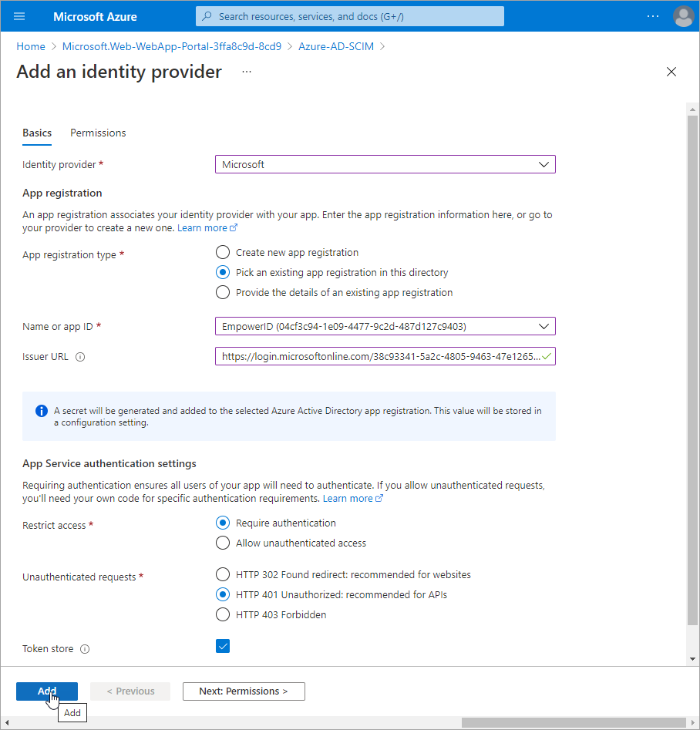Screen dimensions: 700x730
Task: Click the ellipsis next to the page title
Action: (247, 72)
